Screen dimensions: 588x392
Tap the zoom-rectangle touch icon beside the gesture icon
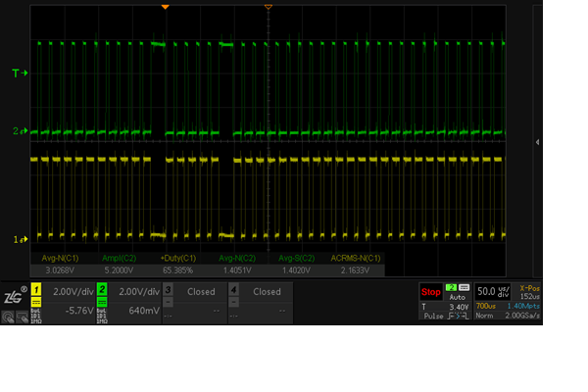click(23, 318)
